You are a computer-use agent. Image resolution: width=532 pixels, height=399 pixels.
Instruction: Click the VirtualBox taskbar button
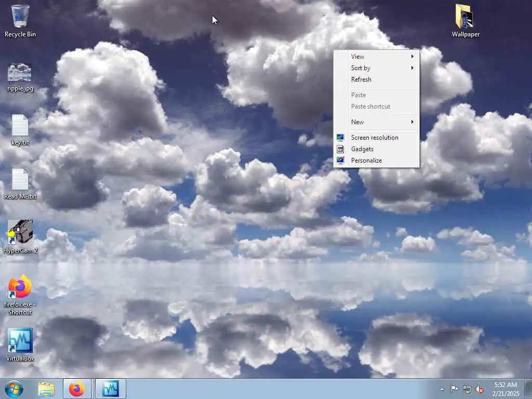(111, 389)
